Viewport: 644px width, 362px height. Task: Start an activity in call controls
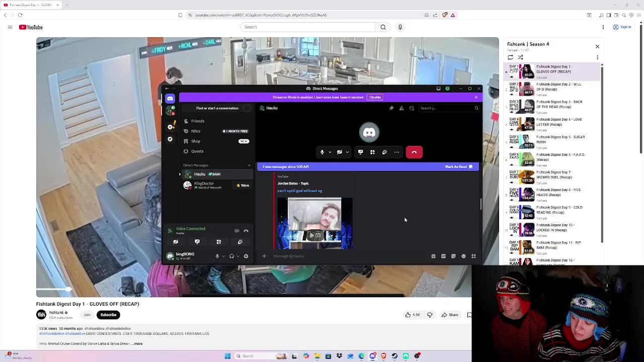click(372, 152)
